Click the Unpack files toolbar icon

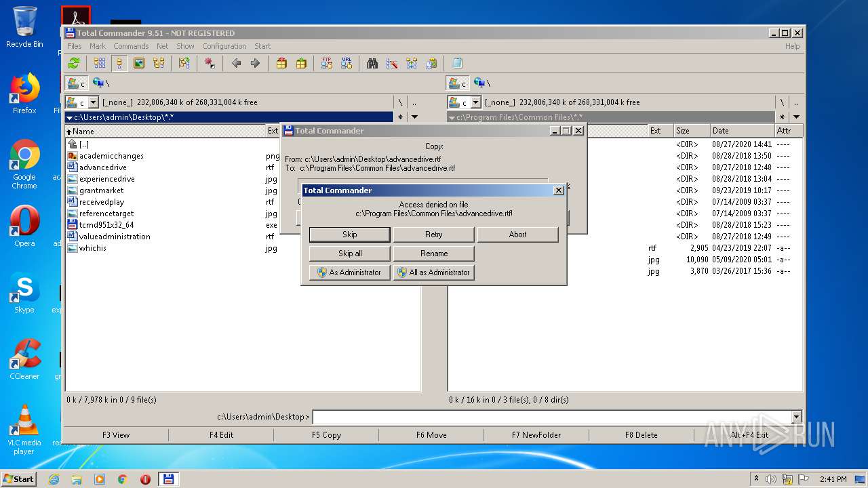301,63
